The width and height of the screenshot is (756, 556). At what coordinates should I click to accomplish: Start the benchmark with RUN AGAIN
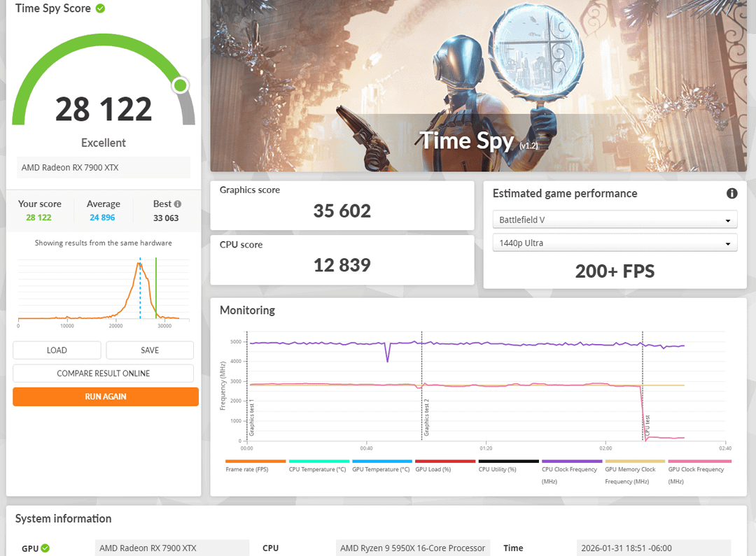[x=105, y=397]
